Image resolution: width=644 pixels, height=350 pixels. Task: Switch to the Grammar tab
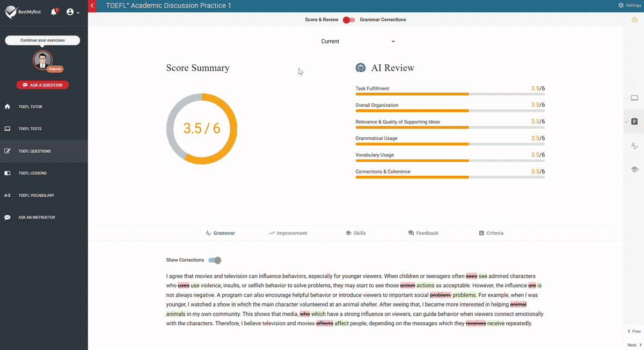coord(221,233)
